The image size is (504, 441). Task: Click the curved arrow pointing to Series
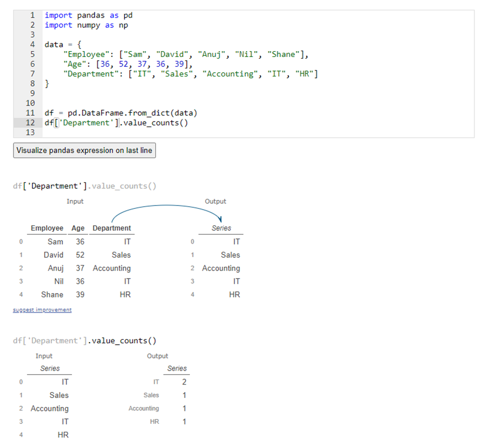pos(167,208)
